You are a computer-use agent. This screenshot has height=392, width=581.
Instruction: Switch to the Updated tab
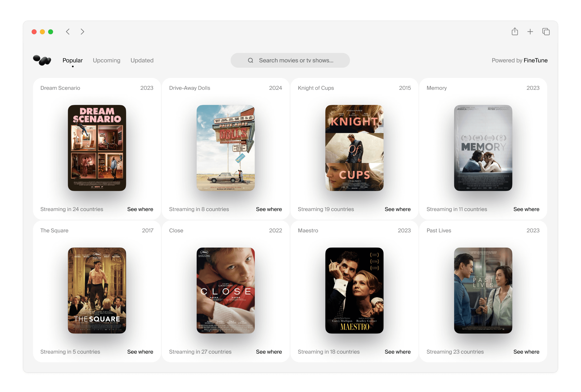(142, 60)
